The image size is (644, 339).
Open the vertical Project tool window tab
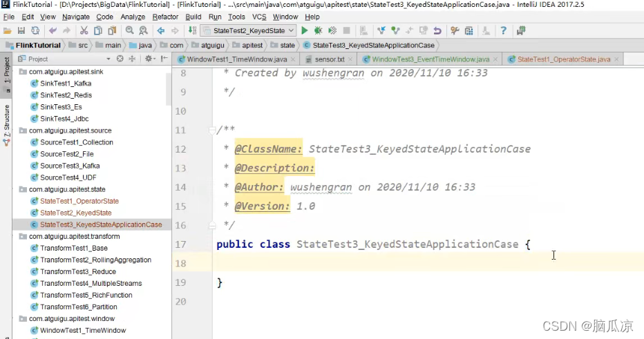click(x=7, y=75)
